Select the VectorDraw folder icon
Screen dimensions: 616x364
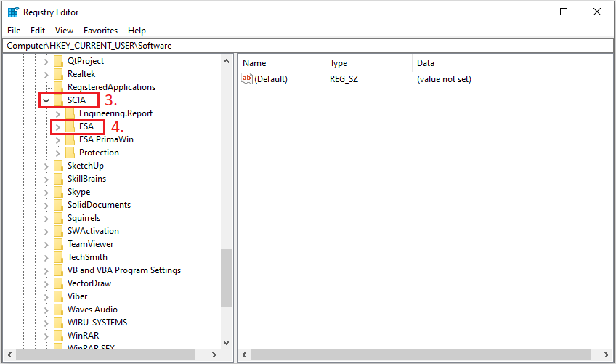[58, 283]
